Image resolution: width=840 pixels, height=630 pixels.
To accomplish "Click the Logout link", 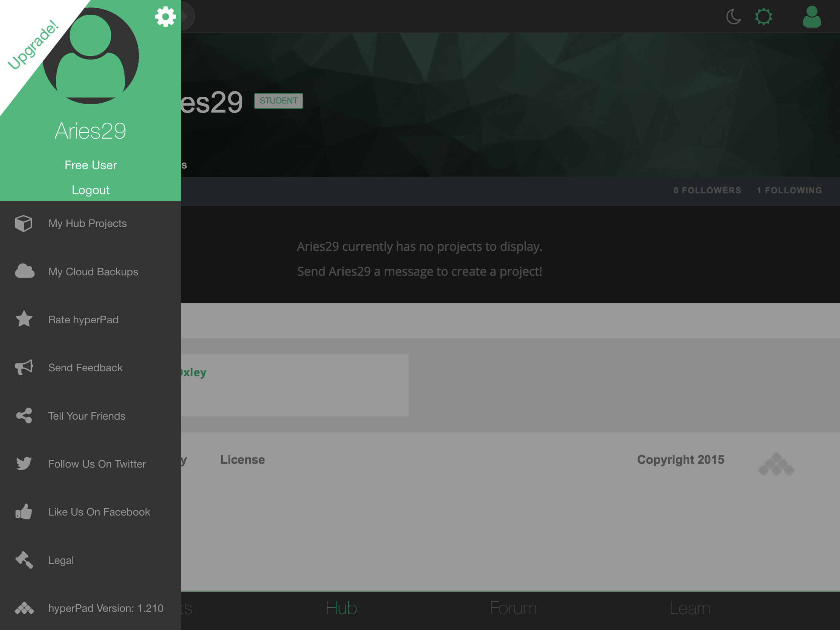I will click(90, 190).
